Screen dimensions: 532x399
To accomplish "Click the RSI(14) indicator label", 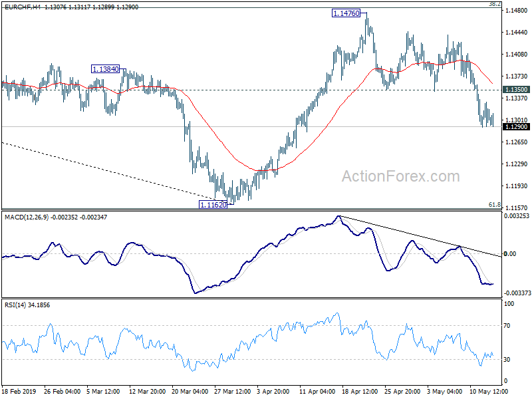I will (15, 305).
